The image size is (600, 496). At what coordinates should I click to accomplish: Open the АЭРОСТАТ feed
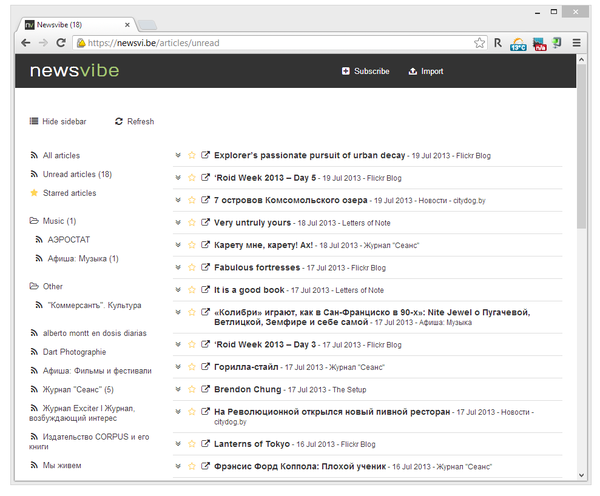pyautogui.click(x=63, y=240)
